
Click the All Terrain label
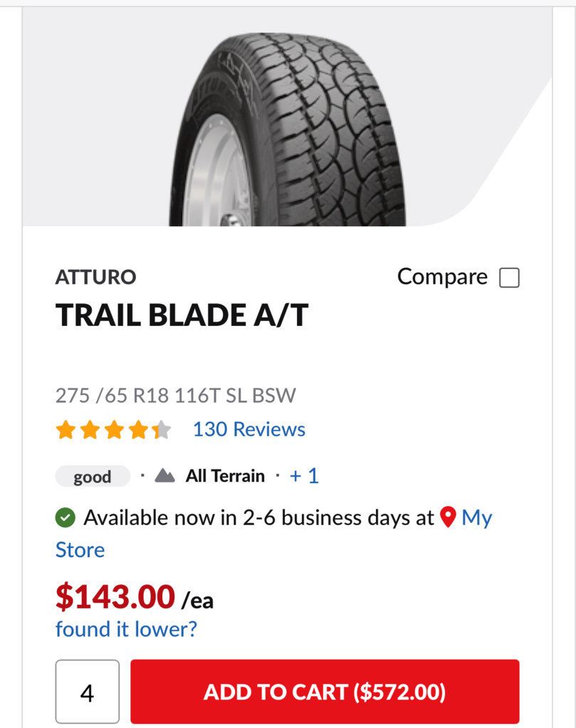click(225, 476)
